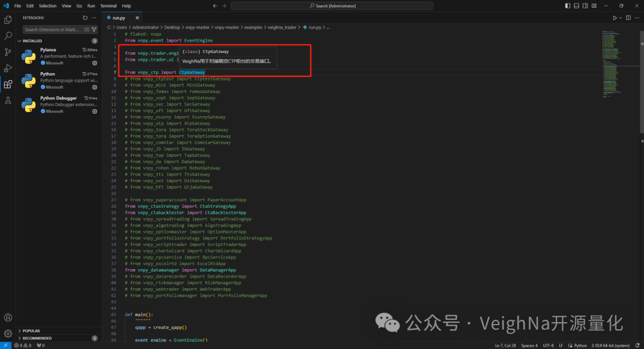Open the Run and Debug view
The image size is (644, 349).
click(x=8, y=68)
